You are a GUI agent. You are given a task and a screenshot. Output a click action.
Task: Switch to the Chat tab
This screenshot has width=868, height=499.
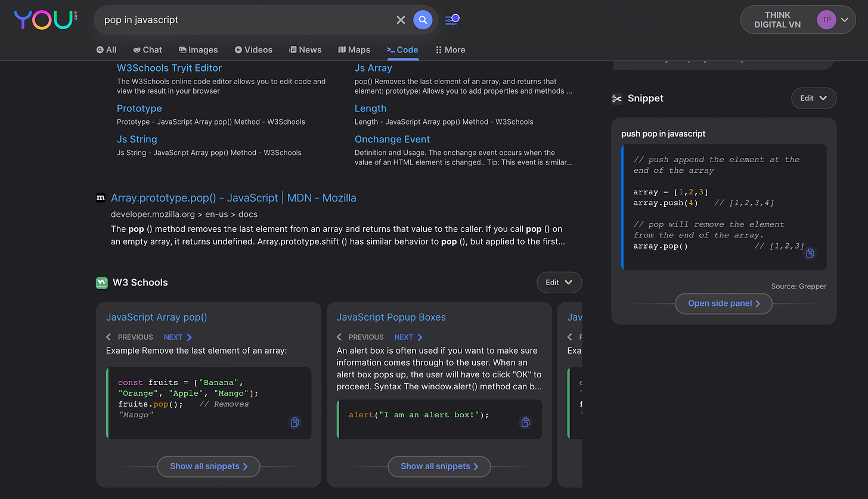click(x=147, y=50)
